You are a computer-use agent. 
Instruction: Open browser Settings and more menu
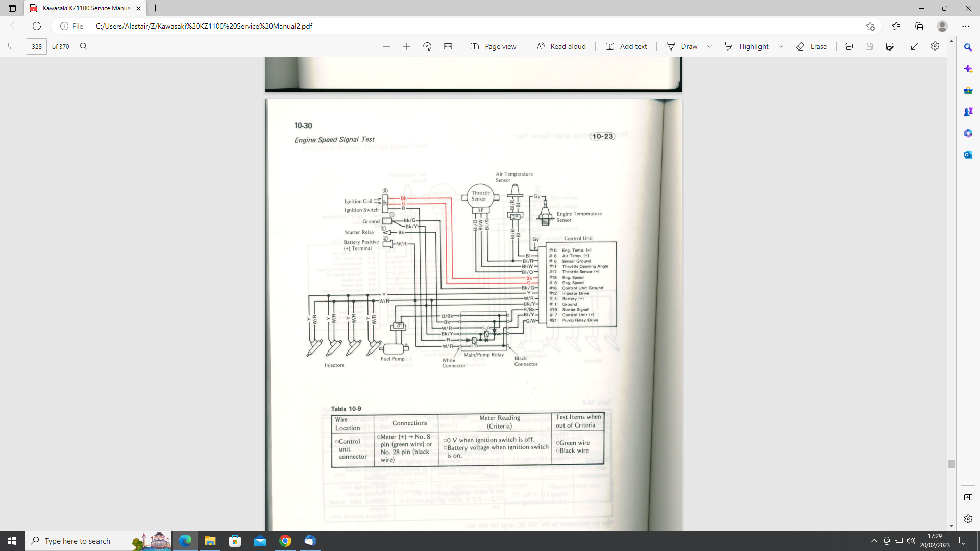[965, 26]
